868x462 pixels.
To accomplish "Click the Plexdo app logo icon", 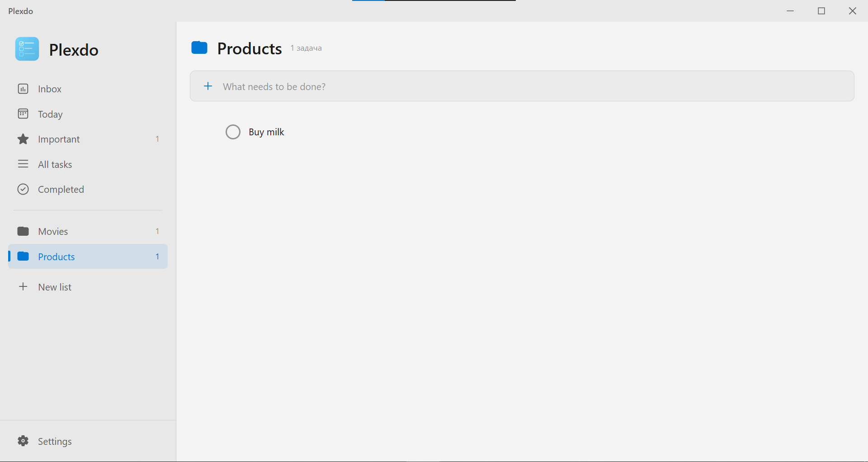I will [27, 49].
